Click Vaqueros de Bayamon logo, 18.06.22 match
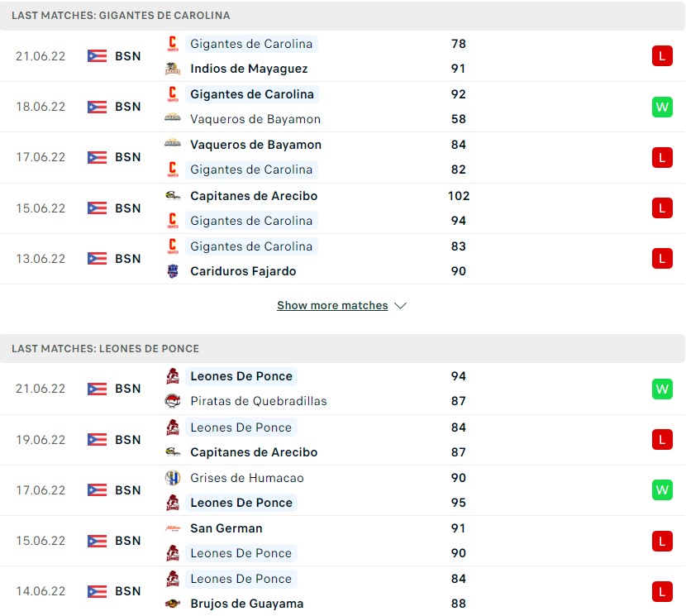Screen dimensions: 686x616 click(x=173, y=119)
